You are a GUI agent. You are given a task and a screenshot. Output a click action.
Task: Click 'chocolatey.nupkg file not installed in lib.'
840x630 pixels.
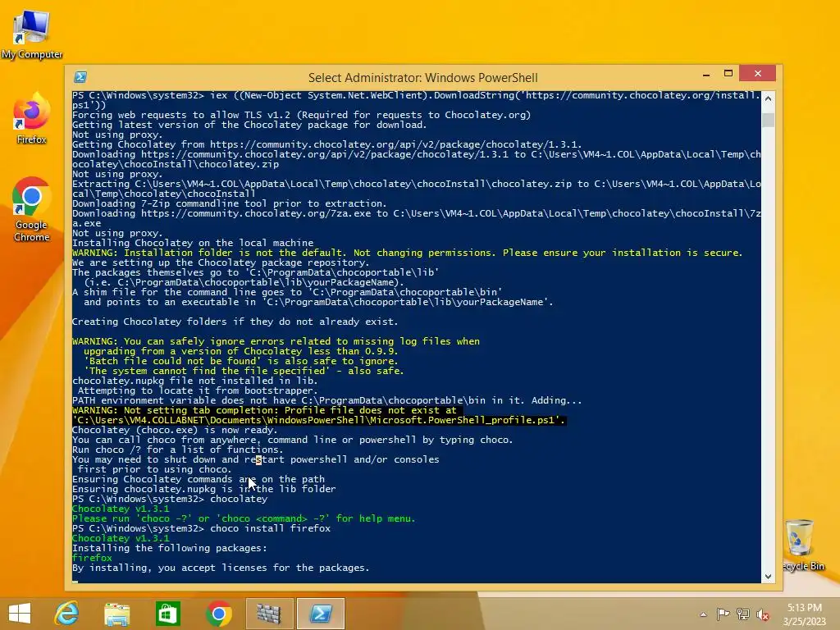195,381
